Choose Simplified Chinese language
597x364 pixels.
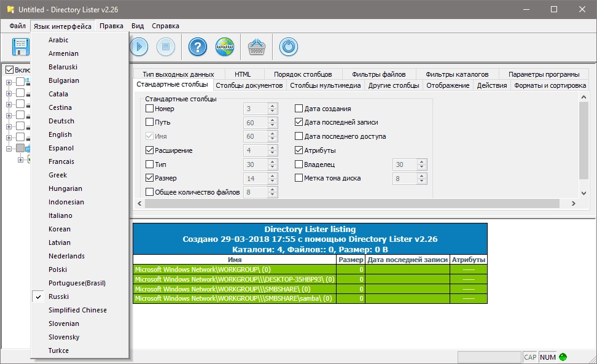(80, 310)
